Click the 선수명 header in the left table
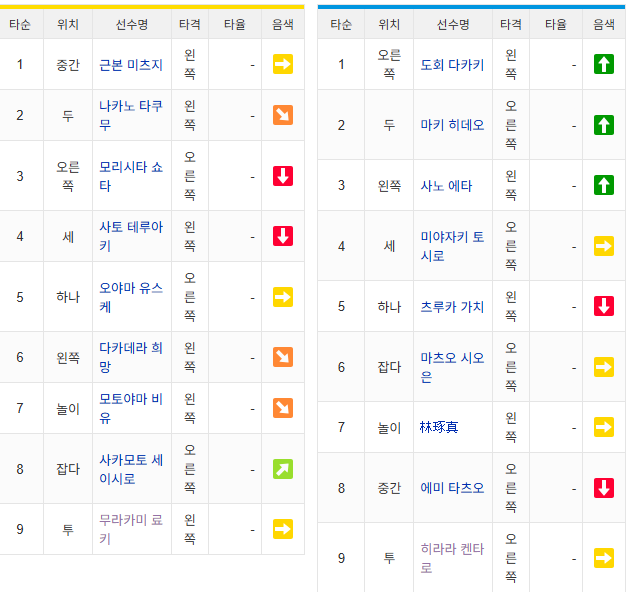 tap(132, 25)
